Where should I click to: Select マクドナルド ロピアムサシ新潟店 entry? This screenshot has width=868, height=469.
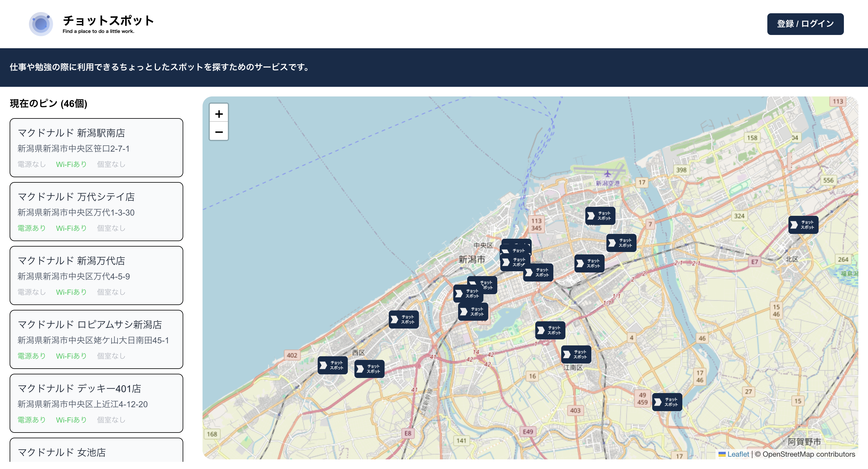click(x=96, y=339)
